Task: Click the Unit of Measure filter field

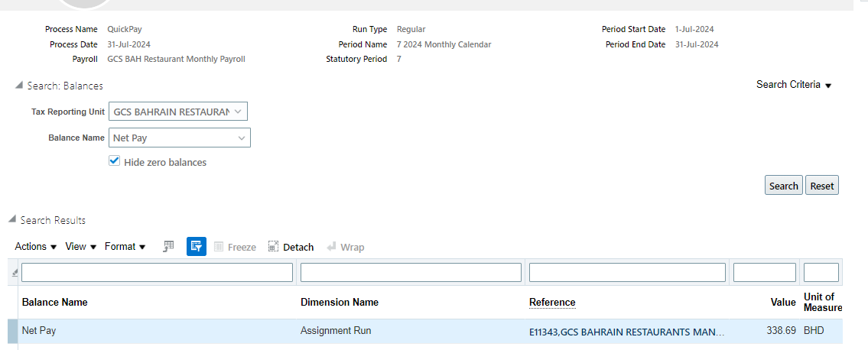Action: [821, 272]
